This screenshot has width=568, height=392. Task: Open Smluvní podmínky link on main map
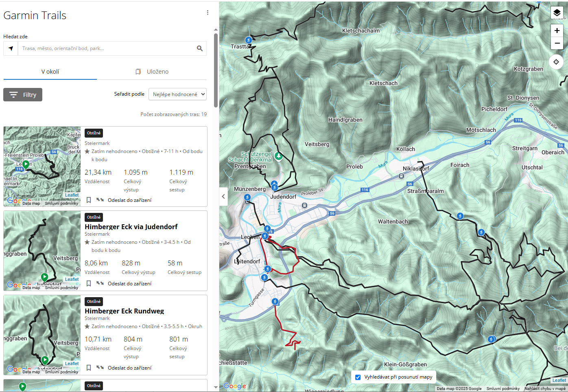pos(503,388)
